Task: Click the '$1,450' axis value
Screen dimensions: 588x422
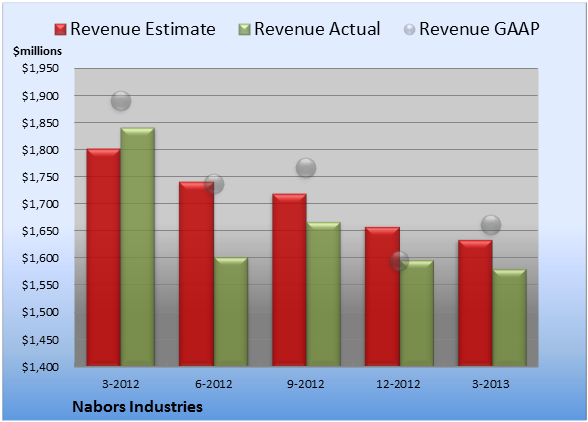Action: click(40, 340)
